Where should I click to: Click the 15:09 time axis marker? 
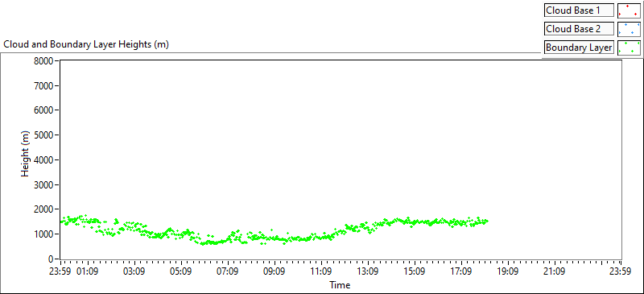click(x=414, y=271)
